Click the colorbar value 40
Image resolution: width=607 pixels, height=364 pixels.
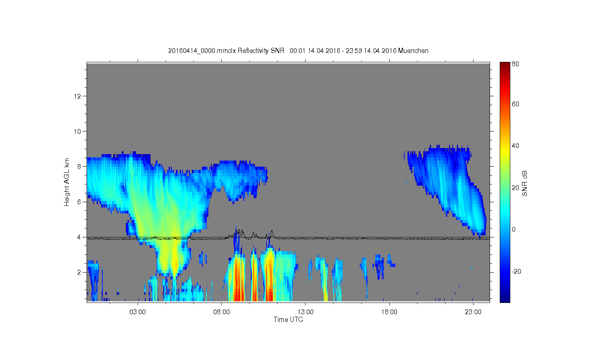coord(516,146)
